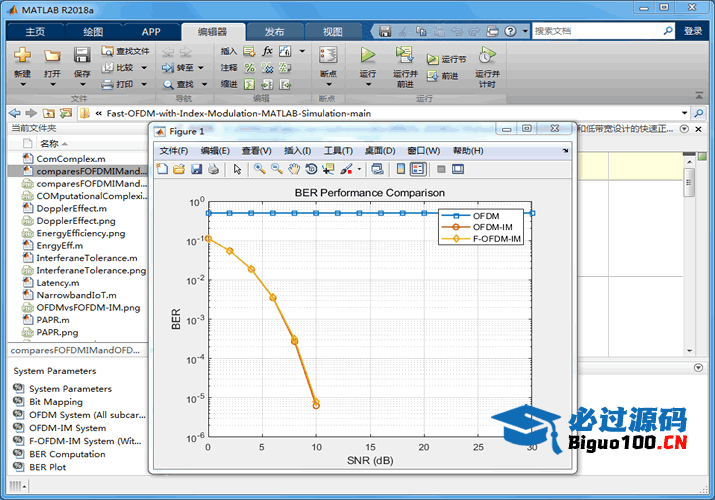Click the Rotate 3D tool icon
Image resolution: width=715 pixels, height=500 pixels.
pyautogui.click(x=311, y=169)
